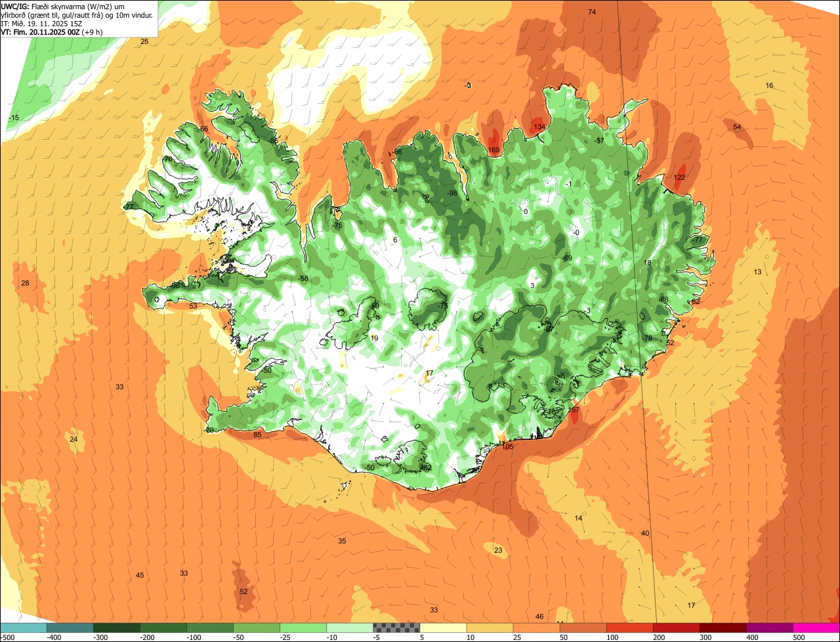Click the value 13 over the eastern ocean

757,272
